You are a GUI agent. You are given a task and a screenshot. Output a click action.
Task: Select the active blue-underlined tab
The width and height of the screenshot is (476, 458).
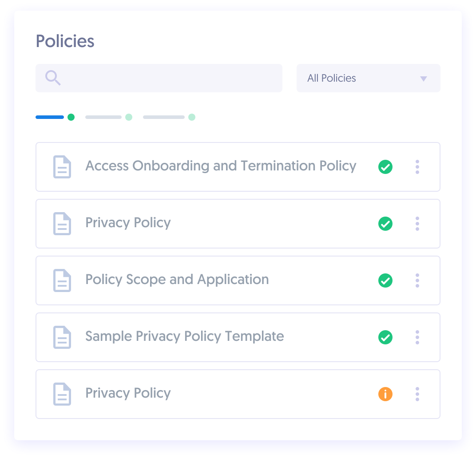point(50,117)
